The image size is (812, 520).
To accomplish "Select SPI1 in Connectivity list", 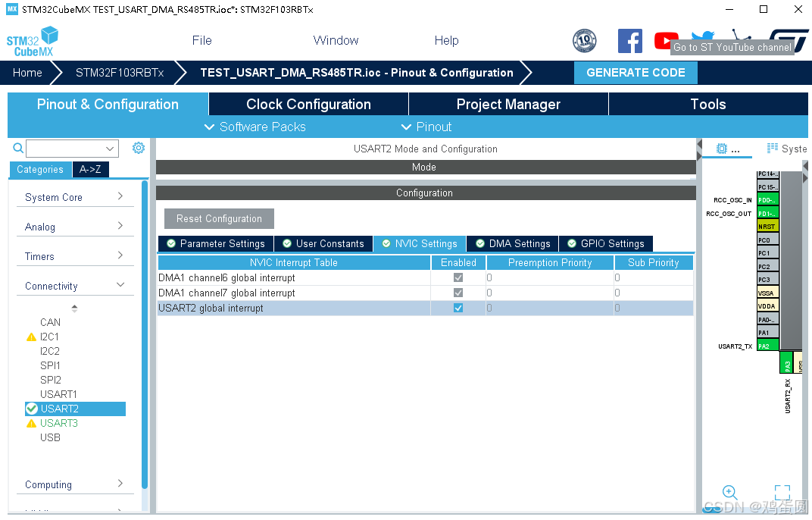I will (50, 365).
